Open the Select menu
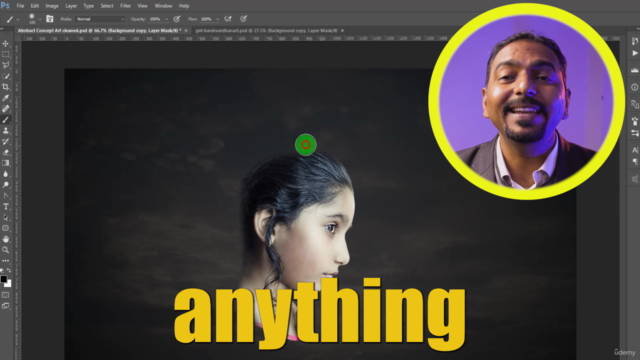640x360 pixels. point(107,6)
